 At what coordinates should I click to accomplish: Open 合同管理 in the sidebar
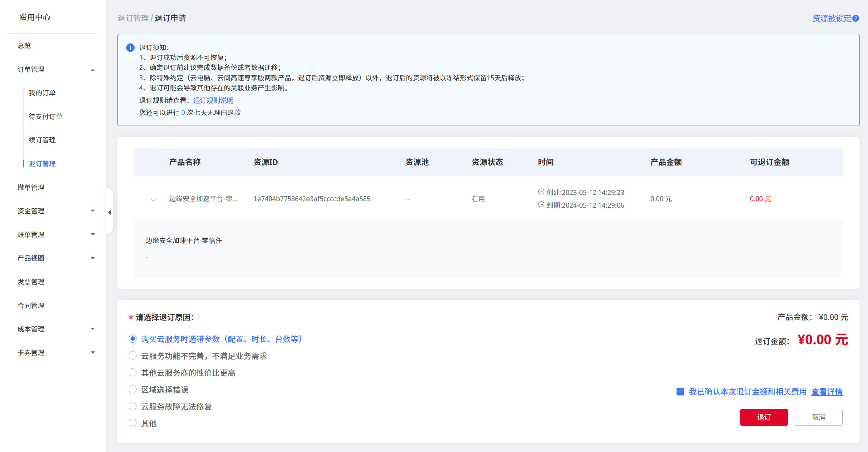click(31, 305)
